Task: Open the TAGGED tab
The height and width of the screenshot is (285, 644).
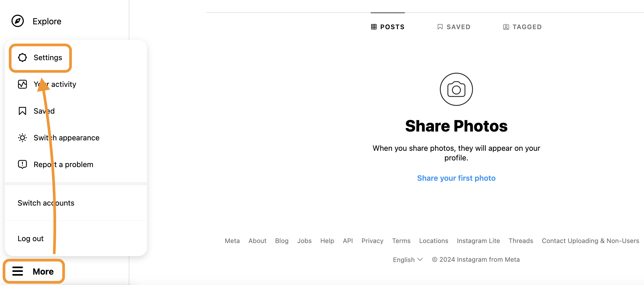Action: pyautogui.click(x=522, y=27)
